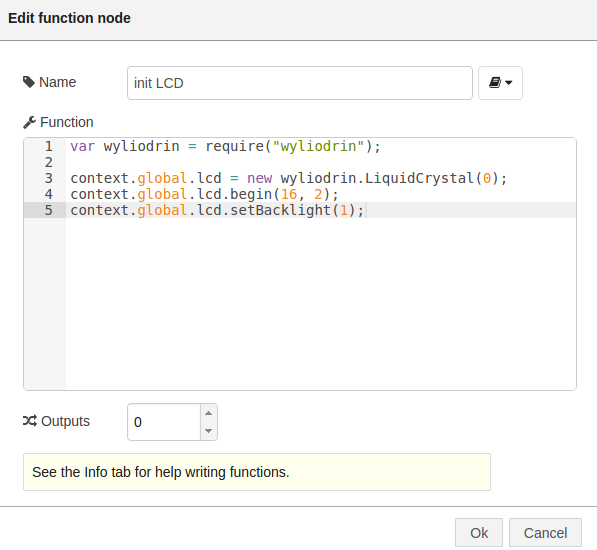597x550 pixels.
Task: Dismiss dialog with Cancel button
Action: coord(545,532)
